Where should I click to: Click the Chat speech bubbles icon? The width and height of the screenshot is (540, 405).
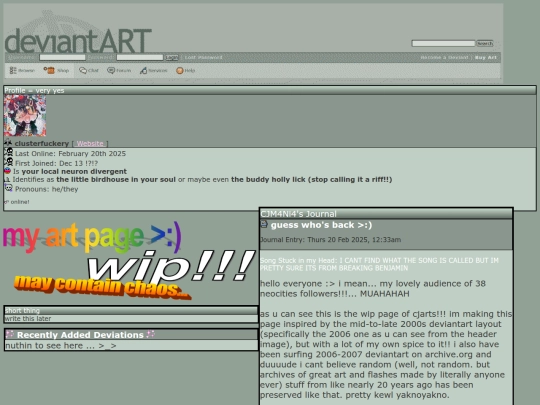(83, 70)
